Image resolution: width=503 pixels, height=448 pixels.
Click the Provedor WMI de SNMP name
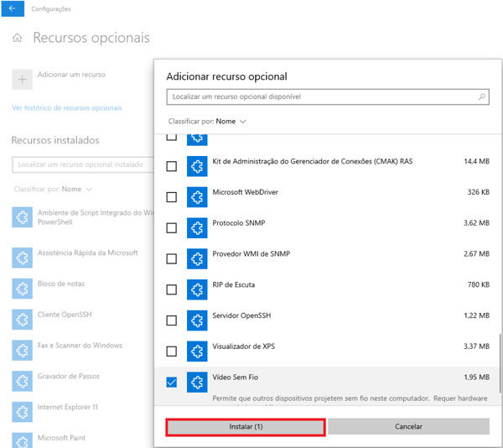251,253
